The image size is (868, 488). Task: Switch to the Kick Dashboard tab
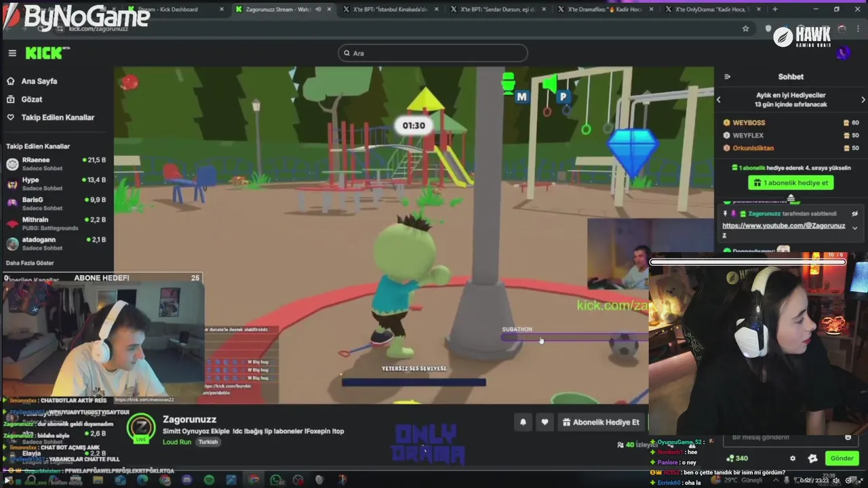click(x=176, y=9)
